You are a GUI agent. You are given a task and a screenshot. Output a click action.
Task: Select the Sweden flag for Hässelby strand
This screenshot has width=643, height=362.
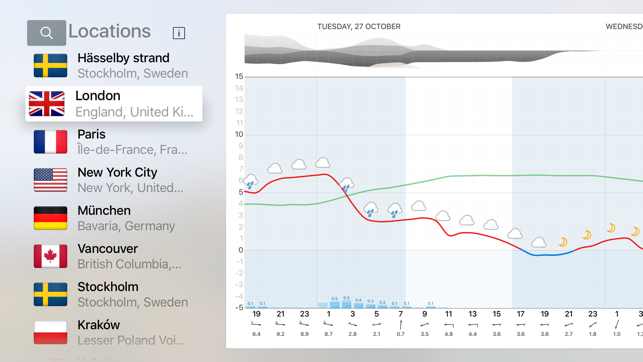tap(50, 66)
